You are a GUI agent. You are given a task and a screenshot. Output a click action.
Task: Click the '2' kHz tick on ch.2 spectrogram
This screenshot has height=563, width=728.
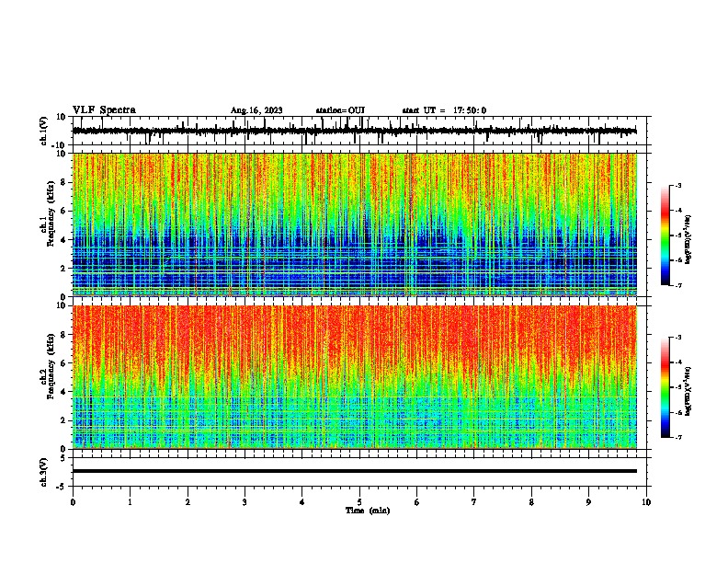click(x=63, y=420)
